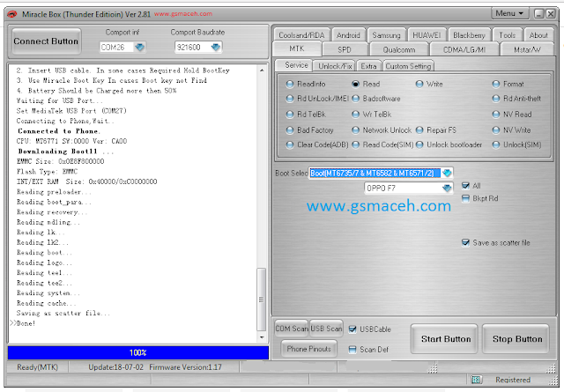This screenshot has height=392, width=564.
Task: Switch to the Qualcomm tab
Action: point(399,49)
